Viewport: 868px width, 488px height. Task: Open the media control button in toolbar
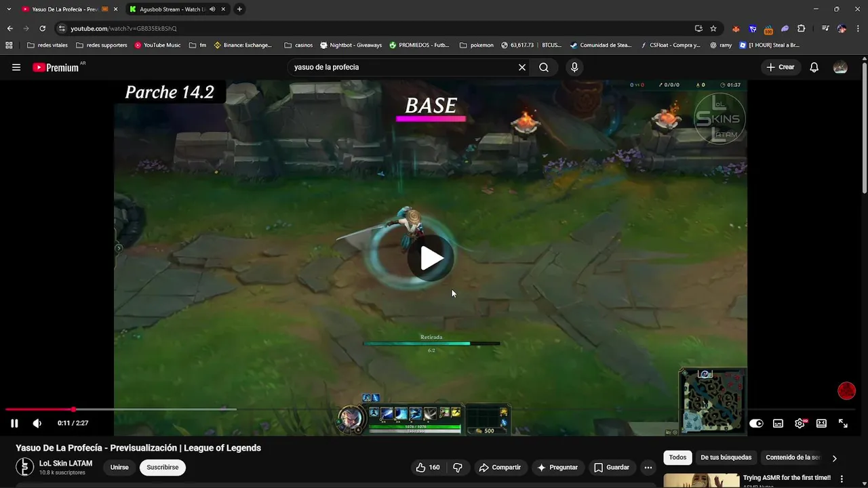[825, 28]
